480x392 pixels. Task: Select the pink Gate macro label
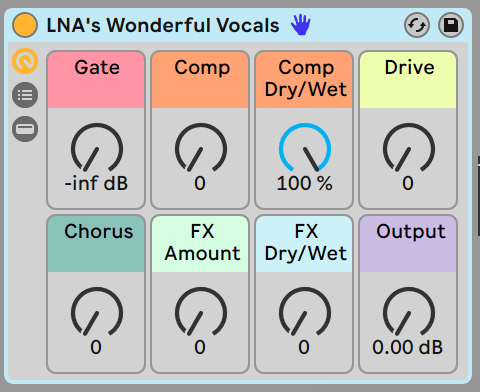(x=96, y=80)
